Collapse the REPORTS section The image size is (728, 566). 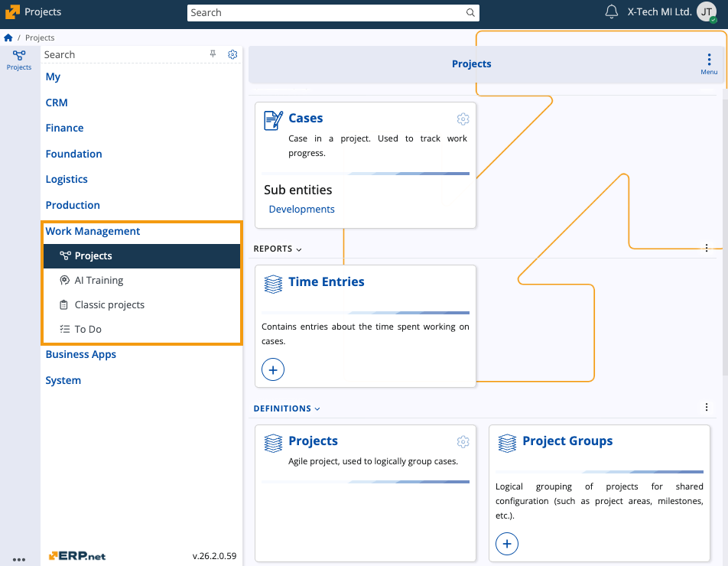click(278, 249)
